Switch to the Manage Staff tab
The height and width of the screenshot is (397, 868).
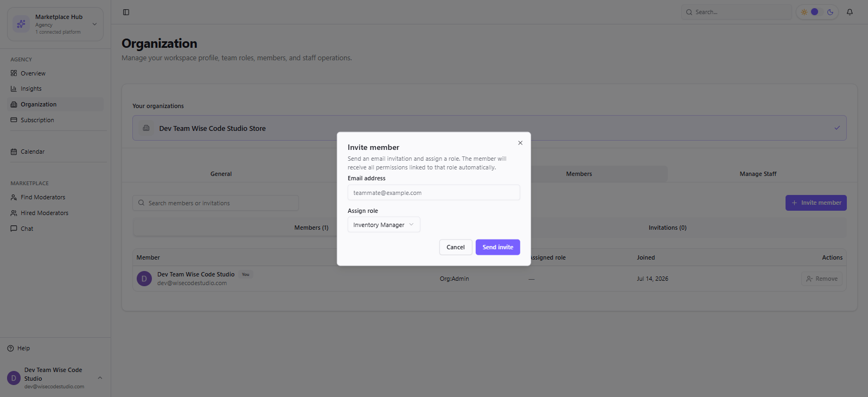[758, 174]
